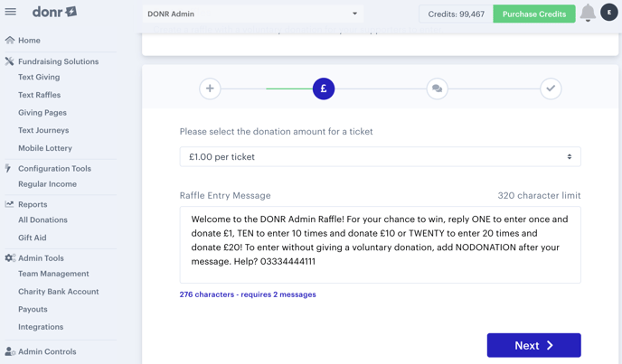622x364 pixels.
Task: Click the Reports heading text
Action: click(33, 204)
